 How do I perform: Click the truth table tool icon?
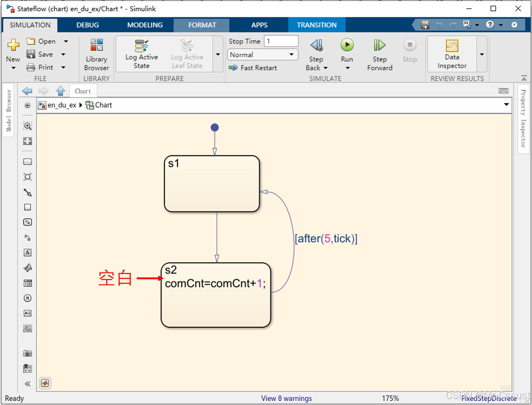point(27,283)
